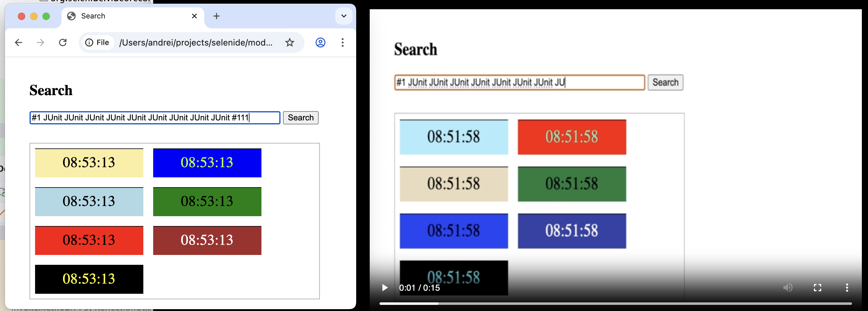Click the red 08:53:13 box
Screen dimensions: 868x311
[89, 240]
